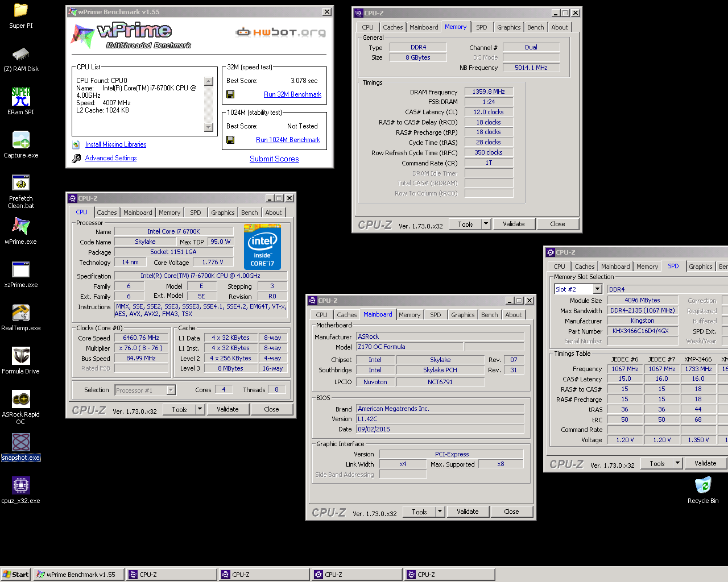Click the Module Size value 4096 MBytes

[643, 300]
